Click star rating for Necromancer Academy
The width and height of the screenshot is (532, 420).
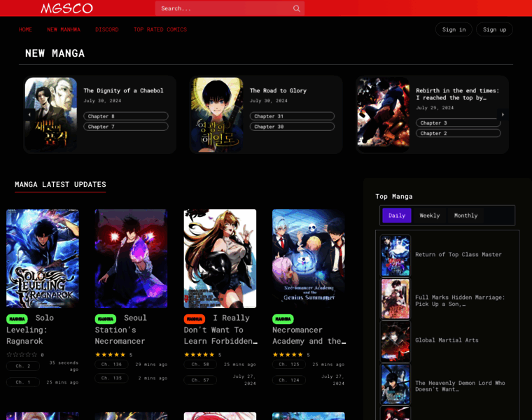click(288, 355)
